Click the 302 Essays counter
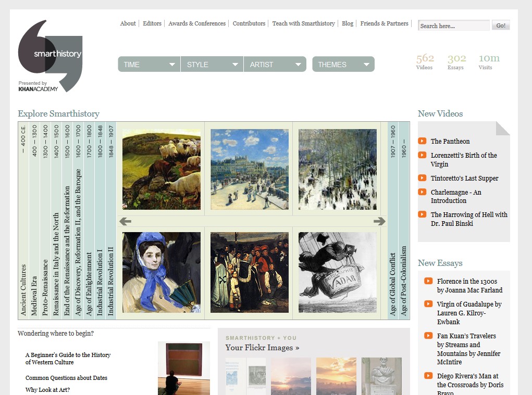Screen dimensions: 532x395 point(456,61)
